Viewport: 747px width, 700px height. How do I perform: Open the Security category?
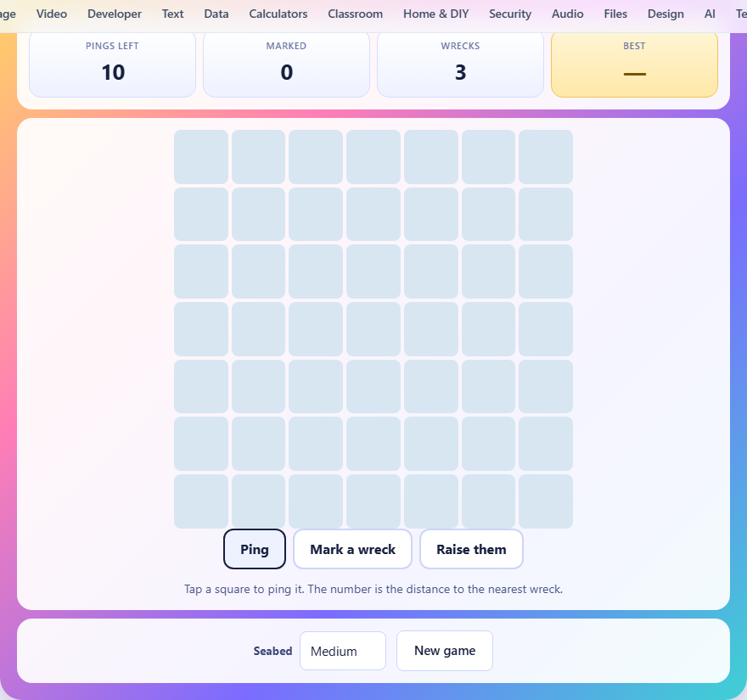[x=510, y=14]
